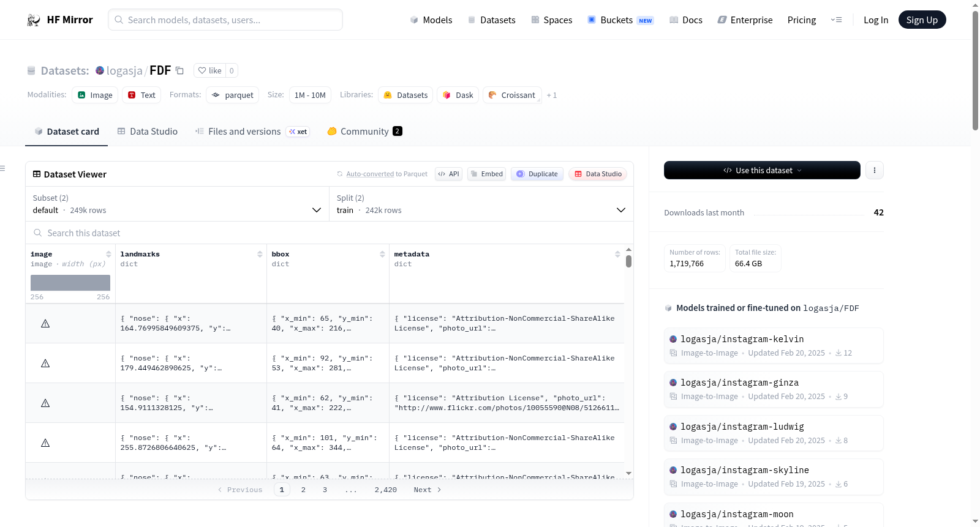This screenshot has height=527, width=980.
Task: Open the logasja/instagram-ginza model
Action: (774, 389)
